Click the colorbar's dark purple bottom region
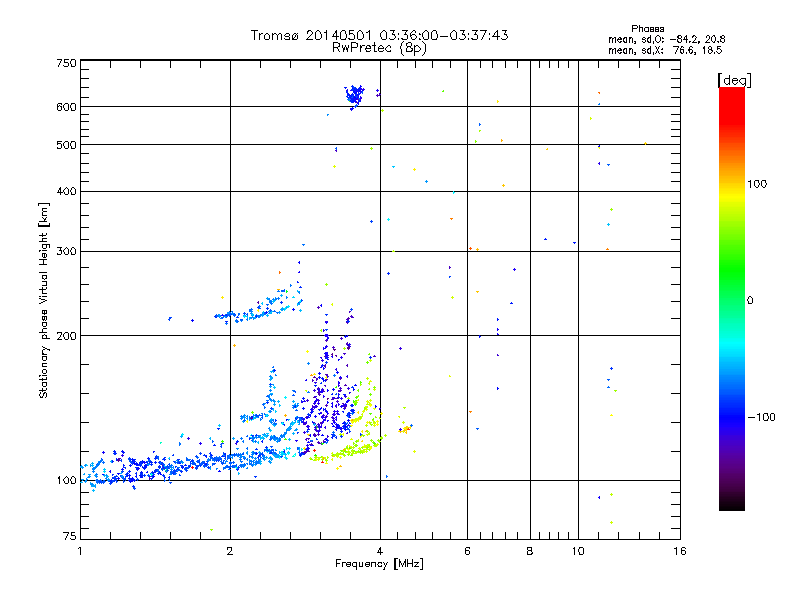The width and height of the screenshot is (800, 600). (732, 474)
